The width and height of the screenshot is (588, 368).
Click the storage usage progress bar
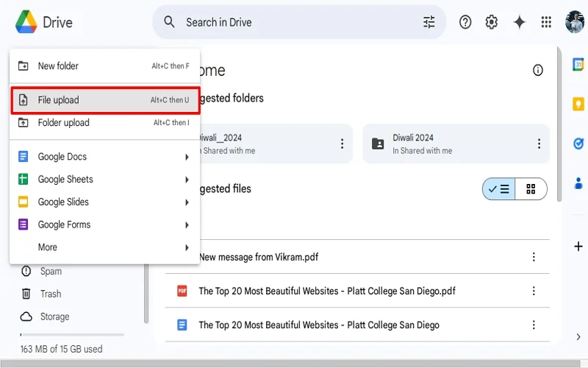(x=72, y=335)
